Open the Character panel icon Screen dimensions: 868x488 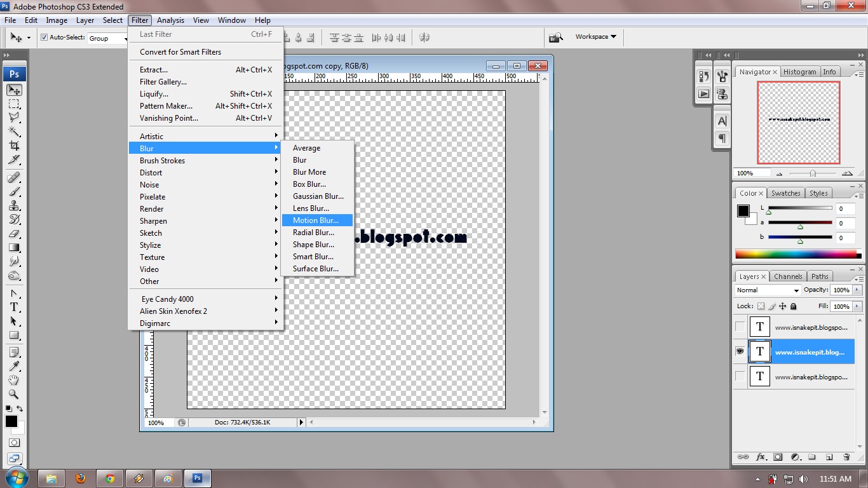pos(722,121)
